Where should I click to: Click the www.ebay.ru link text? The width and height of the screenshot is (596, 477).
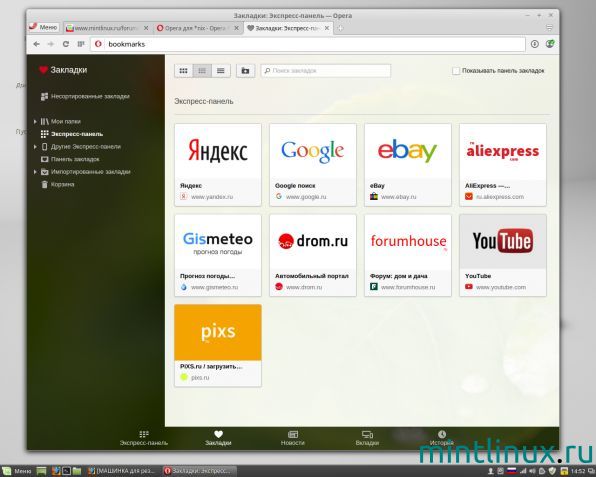click(x=398, y=197)
